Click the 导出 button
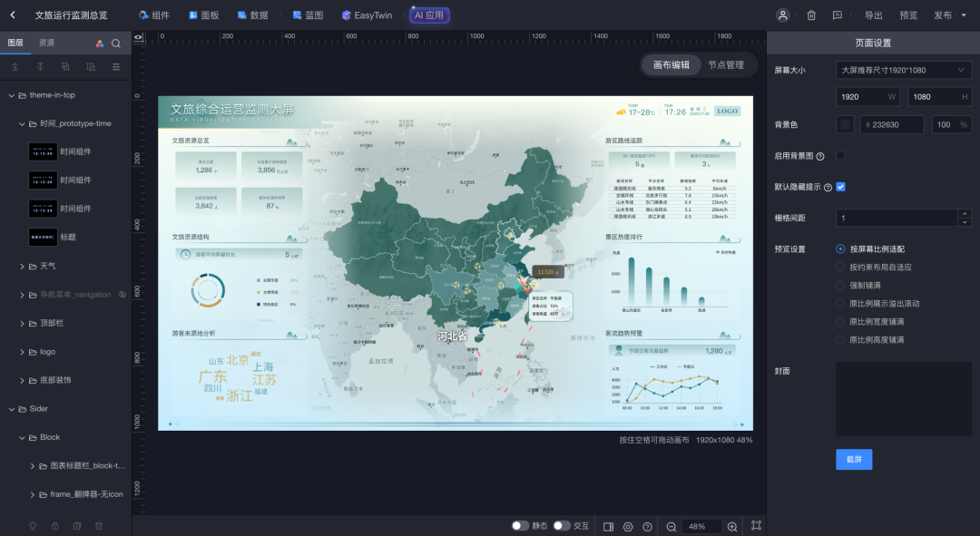The image size is (980, 536). (873, 15)
